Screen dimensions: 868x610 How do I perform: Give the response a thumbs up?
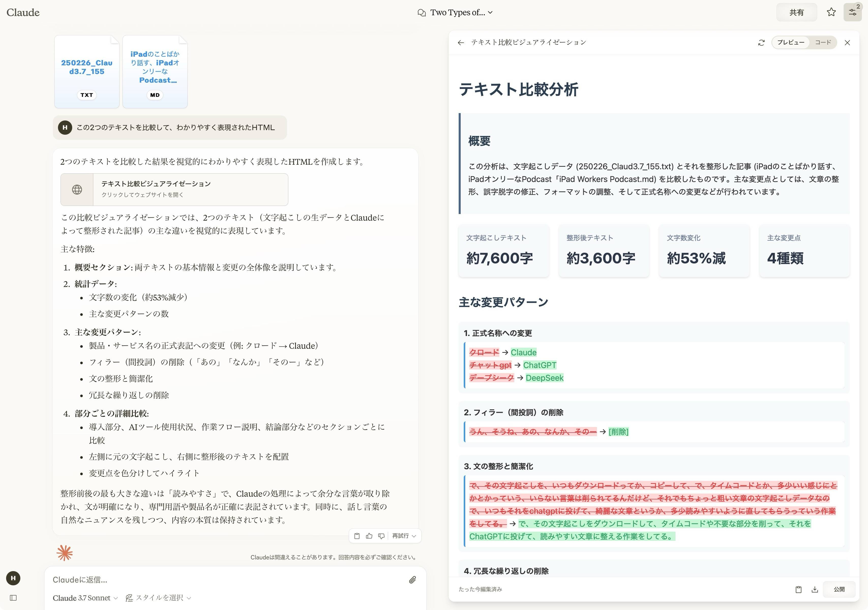(x=369, y=536)
